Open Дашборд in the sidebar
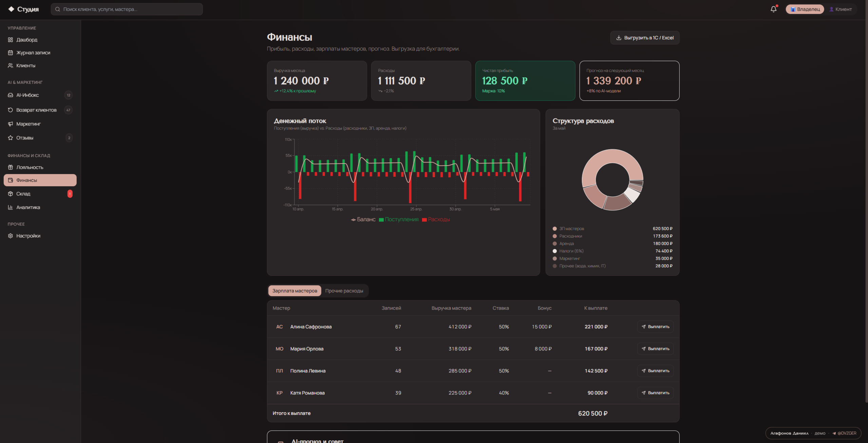Viewport: 868px width, 443px height. 40,40
